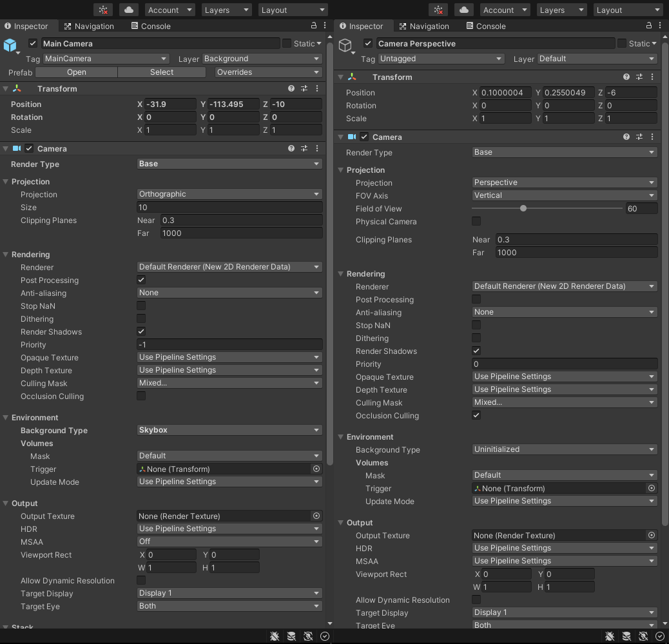Click the crosshair icon next to the cloud button
669x644 pixels.
point(103,10)
